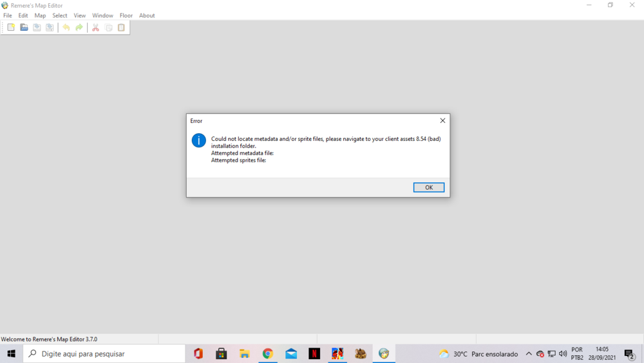Click the Copy toolbar icon

click(x=108, y=28)
